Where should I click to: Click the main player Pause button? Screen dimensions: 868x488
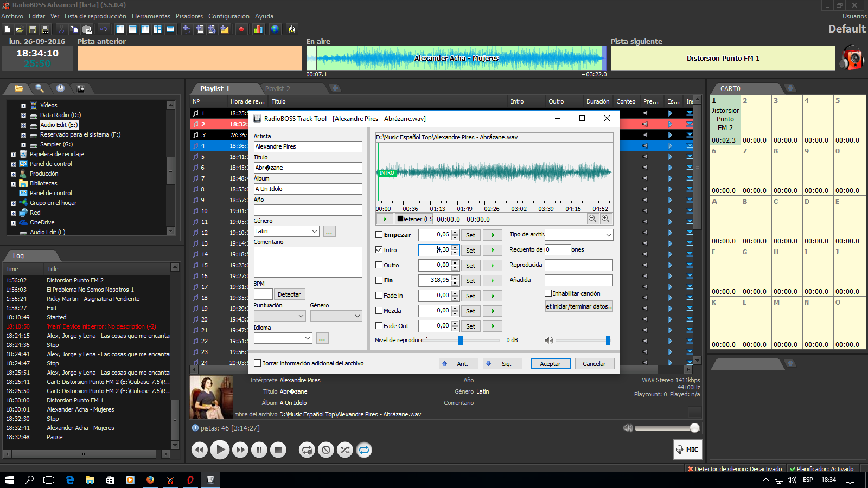point(259,450)
